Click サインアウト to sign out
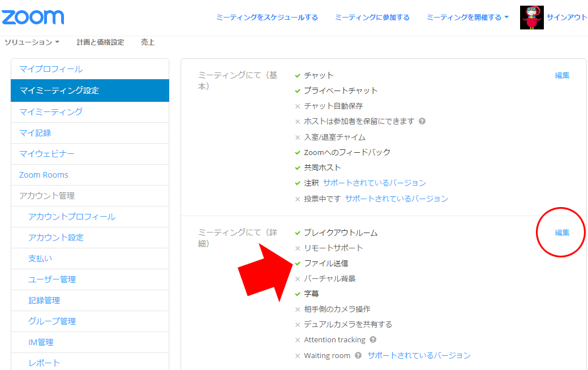This screenshot has width=588, height=370. (x=566, y=18)
